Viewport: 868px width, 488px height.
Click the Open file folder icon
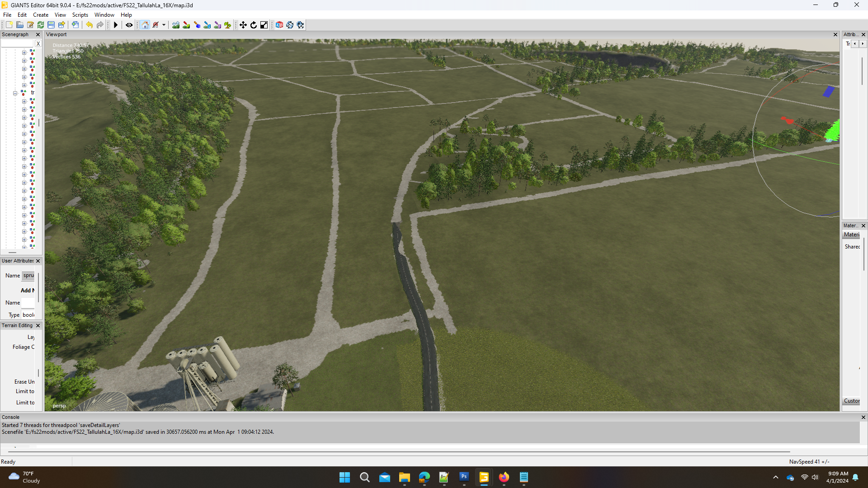(20, 25)
